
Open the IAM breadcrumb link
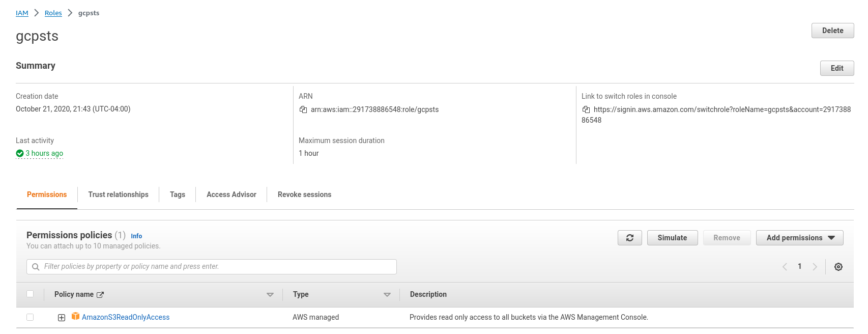point(22,13)
